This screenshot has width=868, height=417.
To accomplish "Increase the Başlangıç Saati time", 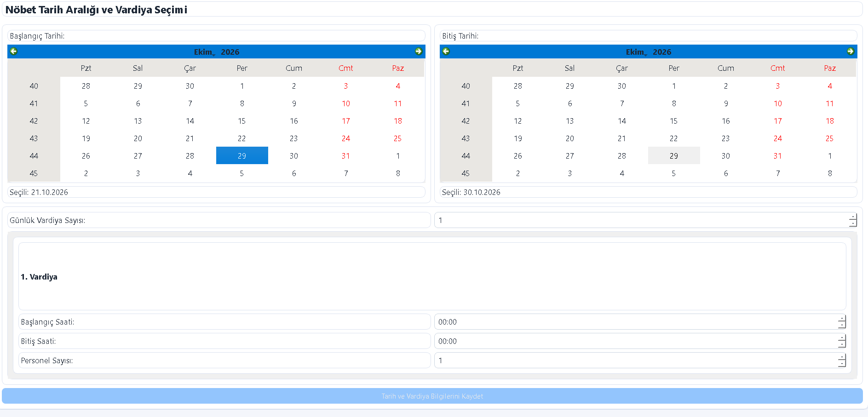I will [x=842, y=319].
